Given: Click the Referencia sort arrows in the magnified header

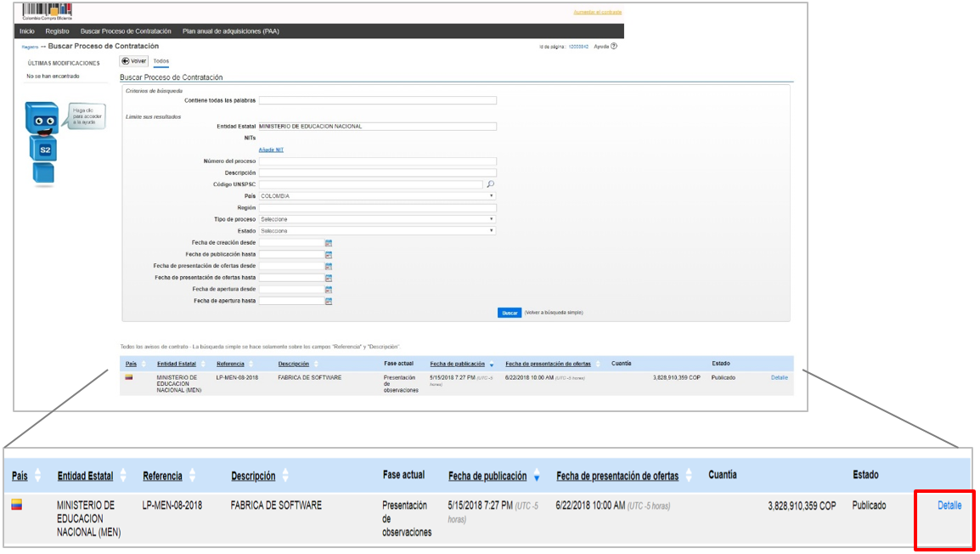Looking at the screenshot, I should [x=192, y=475].
